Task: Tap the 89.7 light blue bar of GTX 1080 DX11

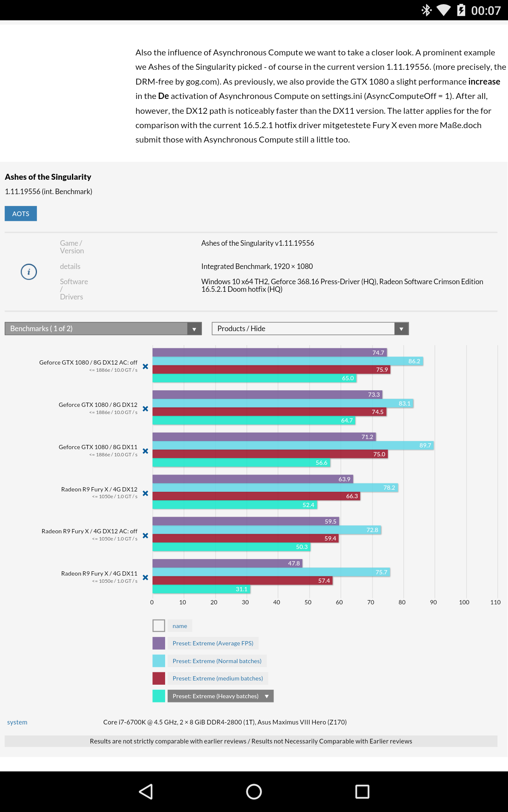Action: pos(293,445)
